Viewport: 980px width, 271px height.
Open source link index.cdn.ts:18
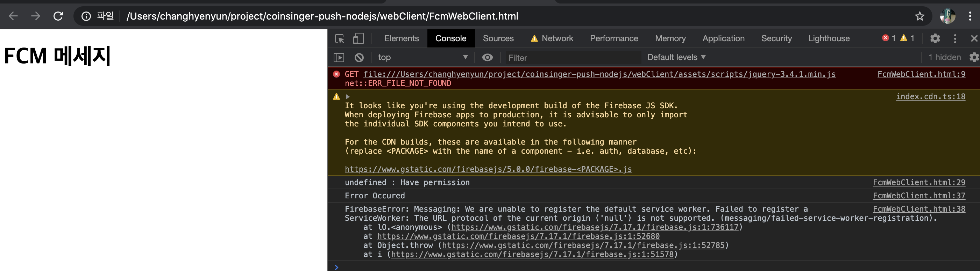(931, 96)
